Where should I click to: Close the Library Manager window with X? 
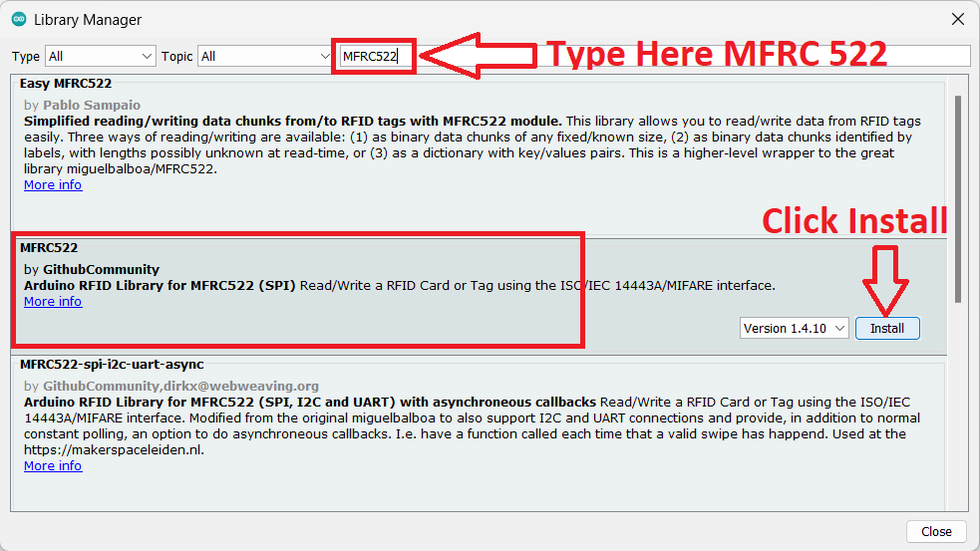pyautogui.click(x=957, y=20)
